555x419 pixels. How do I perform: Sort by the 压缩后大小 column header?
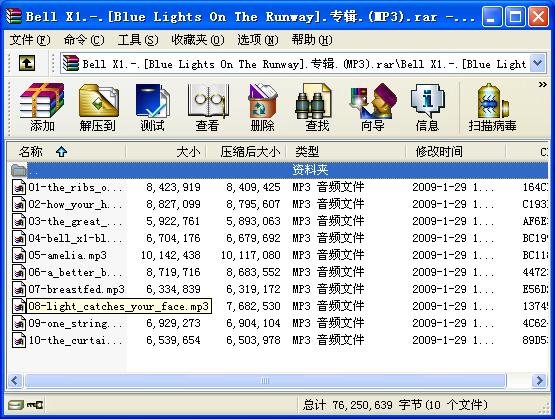pos(246,152)
